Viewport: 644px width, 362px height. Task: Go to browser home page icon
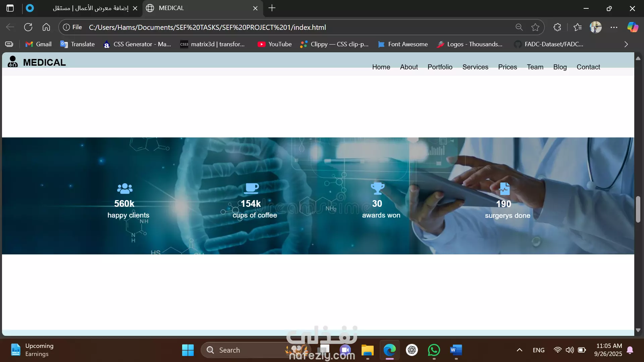[46, 27]
